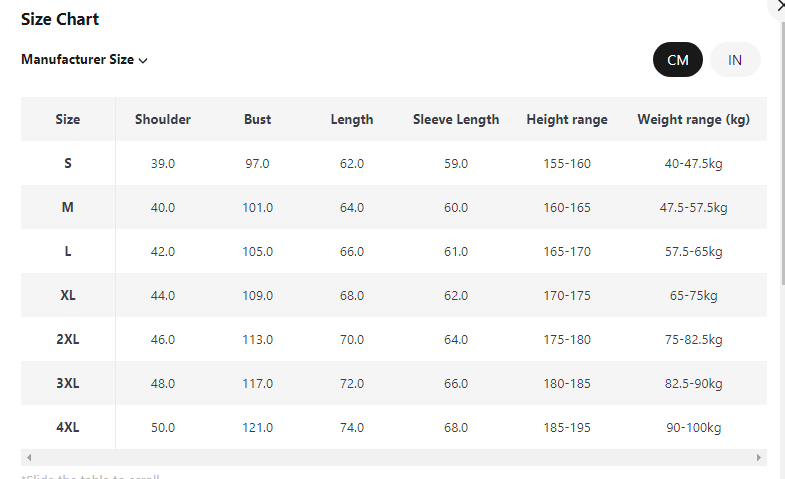
Task: Close the Size Chart dialog
Action: (778, 6)
